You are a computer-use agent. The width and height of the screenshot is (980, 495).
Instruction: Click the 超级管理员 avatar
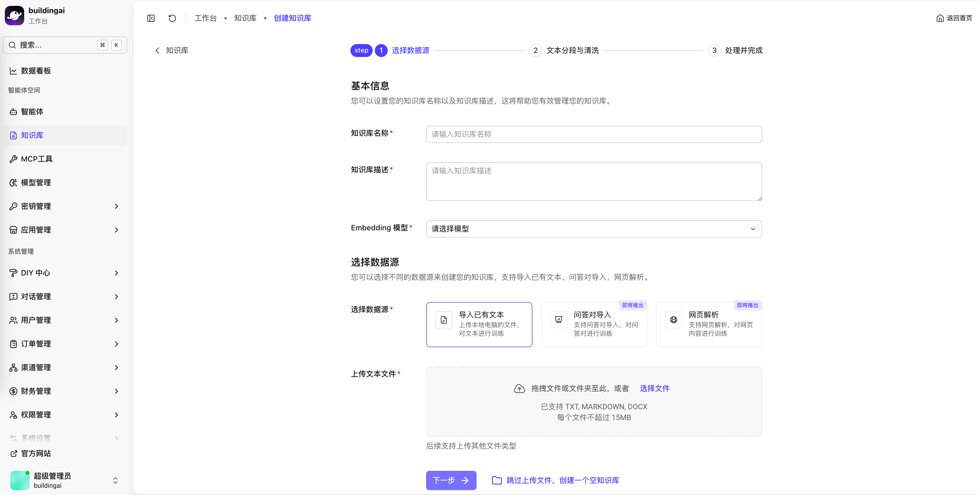20,480
